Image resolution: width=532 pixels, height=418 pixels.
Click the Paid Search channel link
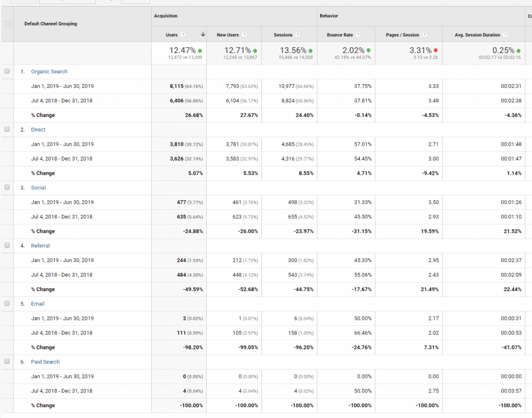tap(45, 362)
